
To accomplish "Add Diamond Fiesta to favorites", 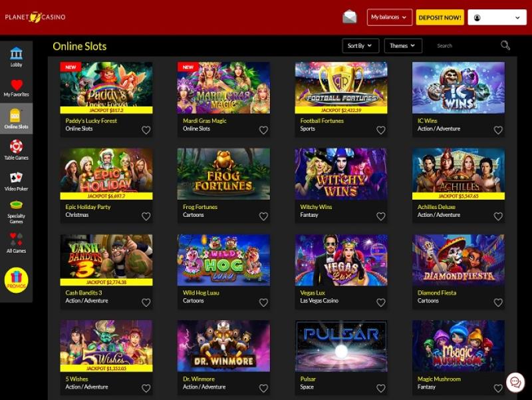I will pos(498,302).
